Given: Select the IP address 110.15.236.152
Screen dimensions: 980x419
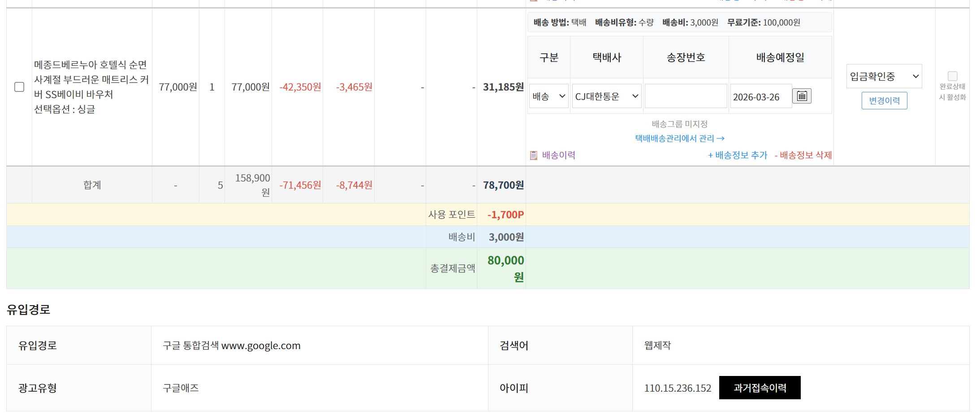Looking at the screenshot, I should (678, 388).
